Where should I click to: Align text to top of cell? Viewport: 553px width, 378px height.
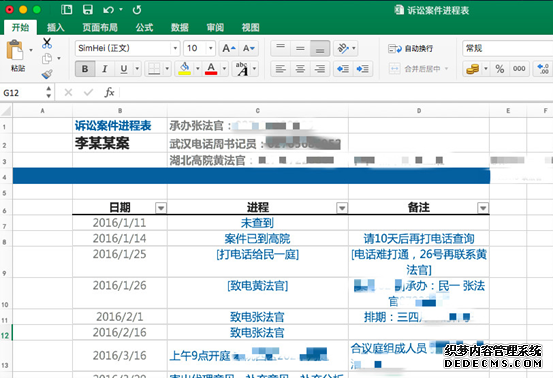[280, 48]
